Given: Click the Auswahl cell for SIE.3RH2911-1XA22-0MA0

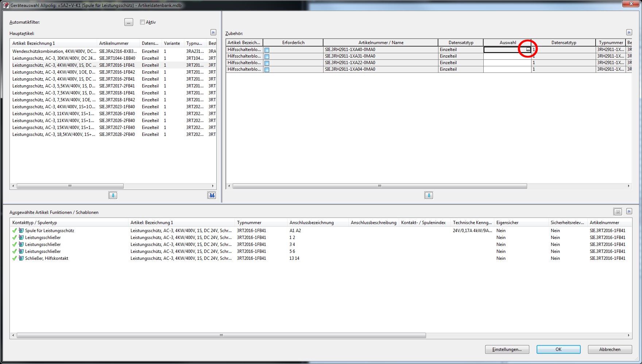Looking at the screenshot, I should pyautogui.click(x=507, y=63).
